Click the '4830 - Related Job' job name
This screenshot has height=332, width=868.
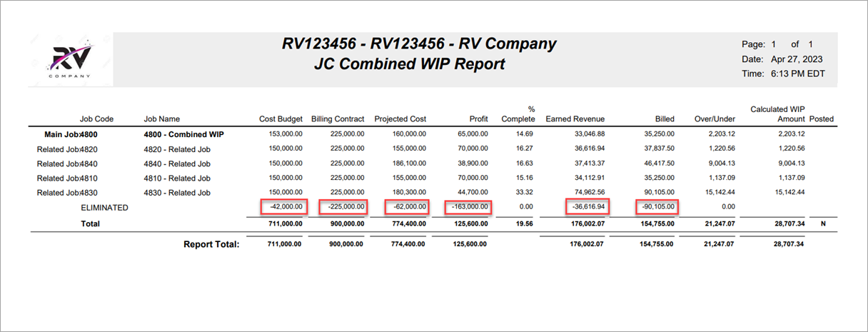pos(177,193)
